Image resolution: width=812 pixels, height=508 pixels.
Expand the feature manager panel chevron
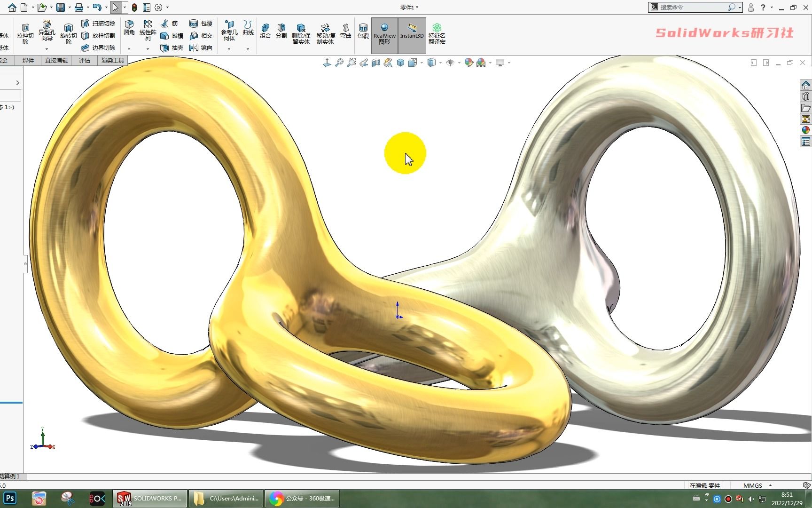tap(18, 83)
